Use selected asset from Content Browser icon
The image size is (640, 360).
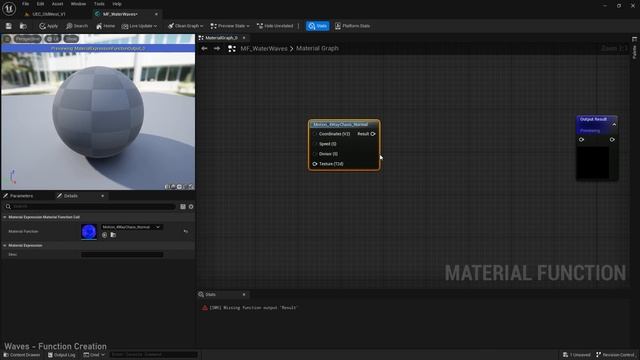tap(104, 235)
